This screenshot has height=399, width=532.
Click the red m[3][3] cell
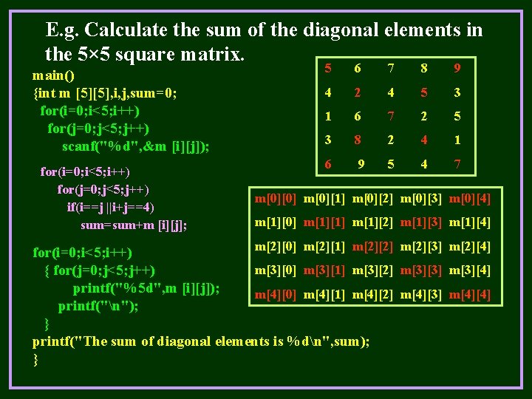421,270
